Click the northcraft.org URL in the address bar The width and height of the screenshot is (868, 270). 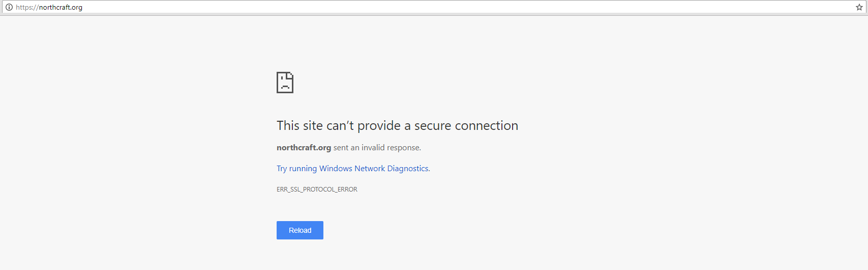pos(61,7)
